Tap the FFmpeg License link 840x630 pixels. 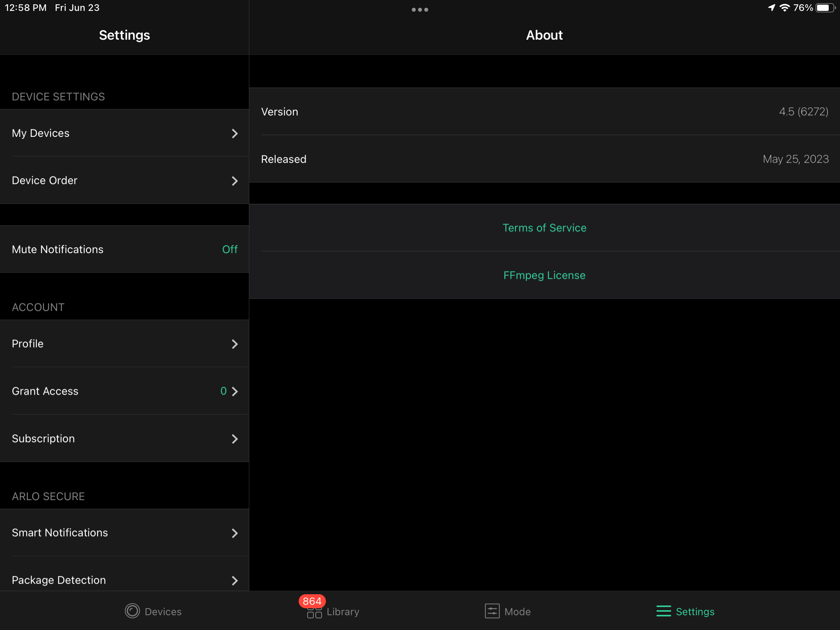tap(544, 275)
